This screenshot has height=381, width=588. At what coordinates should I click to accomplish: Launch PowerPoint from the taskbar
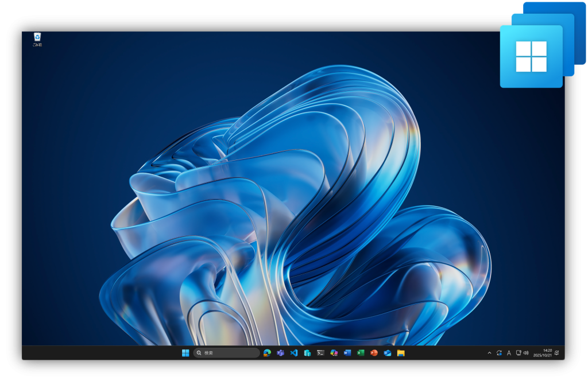[x=374, y=353]
